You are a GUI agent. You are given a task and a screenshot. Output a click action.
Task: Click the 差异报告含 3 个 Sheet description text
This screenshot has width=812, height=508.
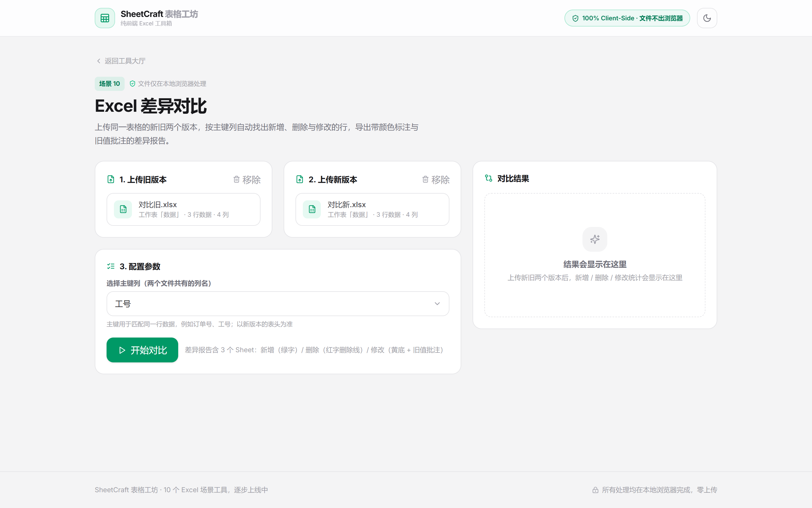tap(314, 350)
